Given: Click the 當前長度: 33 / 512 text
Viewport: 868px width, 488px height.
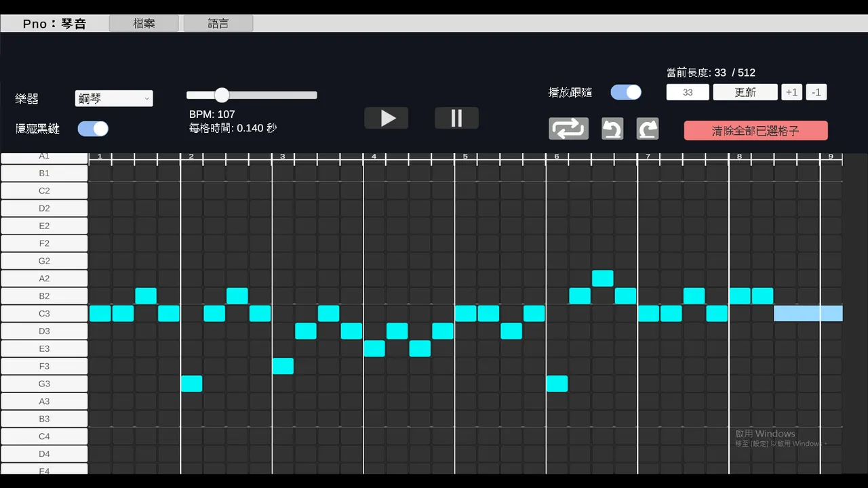Looking at the screenshot, I should coord(711,73).
